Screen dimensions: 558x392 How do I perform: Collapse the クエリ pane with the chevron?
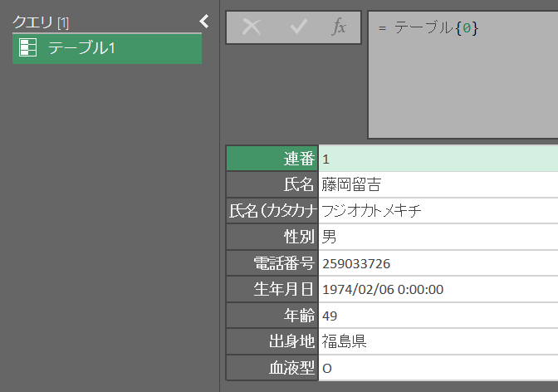205,22
